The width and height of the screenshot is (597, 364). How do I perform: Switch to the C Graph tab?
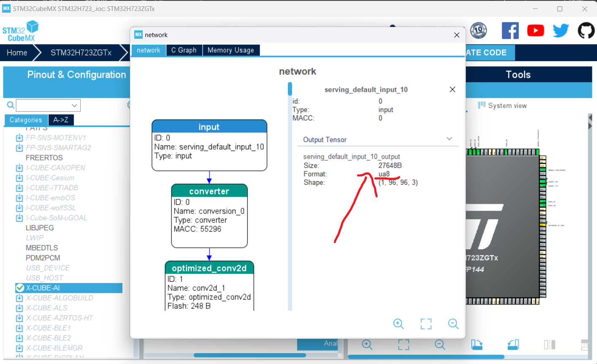pyautogui.click(x=184, y=50)
